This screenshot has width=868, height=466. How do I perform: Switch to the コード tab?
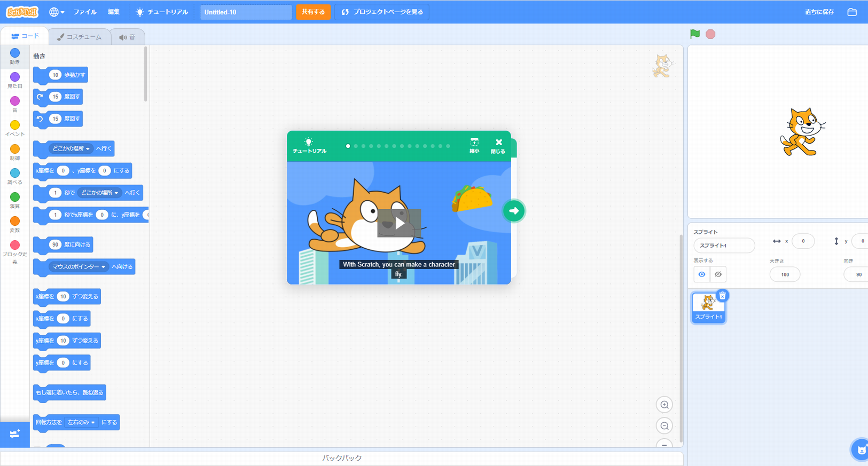pos(25,36)
